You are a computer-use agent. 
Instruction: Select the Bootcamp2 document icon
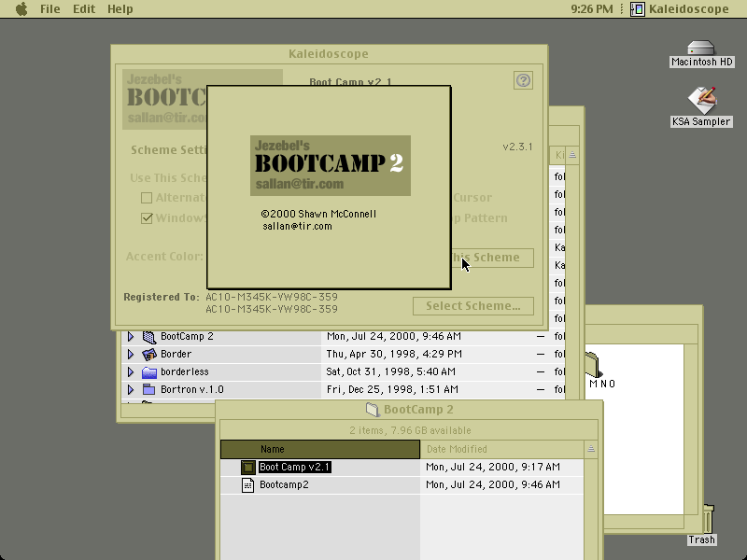[247, 484]
